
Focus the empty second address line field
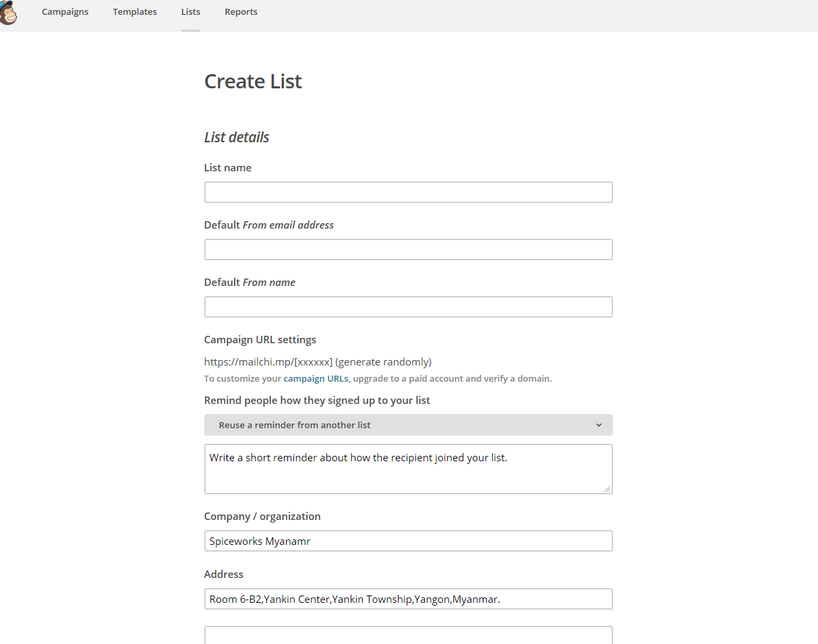pos(408,635)
